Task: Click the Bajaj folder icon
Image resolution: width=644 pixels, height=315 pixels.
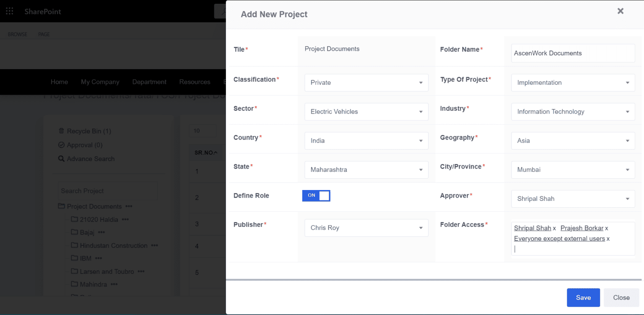Action: coord(75,232)
